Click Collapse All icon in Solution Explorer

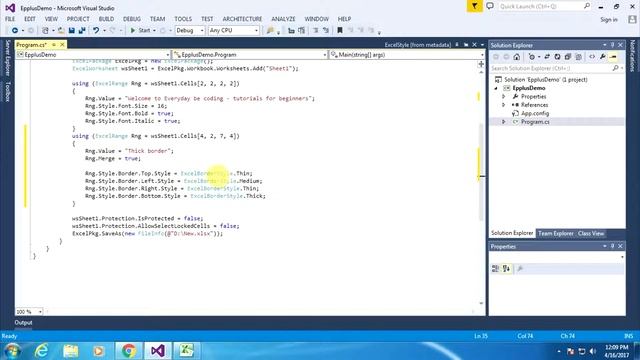pos(568,57)
